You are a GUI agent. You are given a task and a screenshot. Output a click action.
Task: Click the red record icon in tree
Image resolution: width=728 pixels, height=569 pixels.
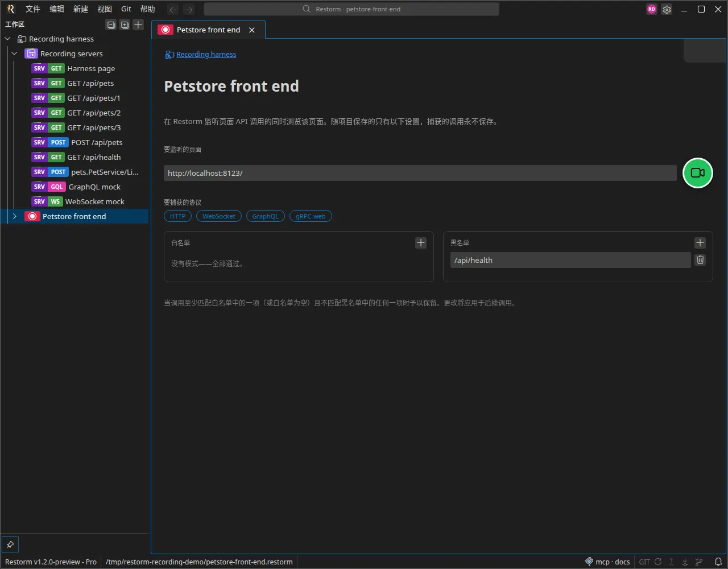click(32, 216)
